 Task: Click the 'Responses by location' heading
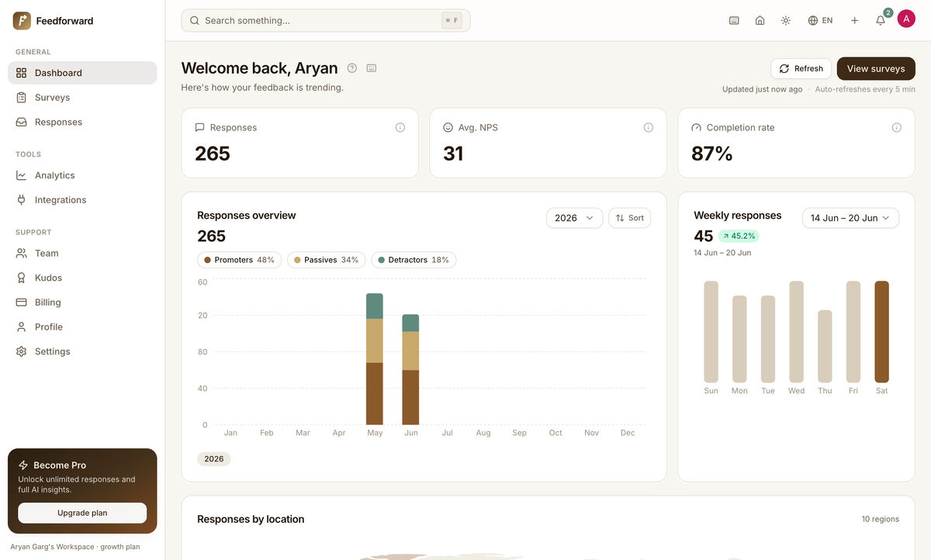[x=251, y=519]
